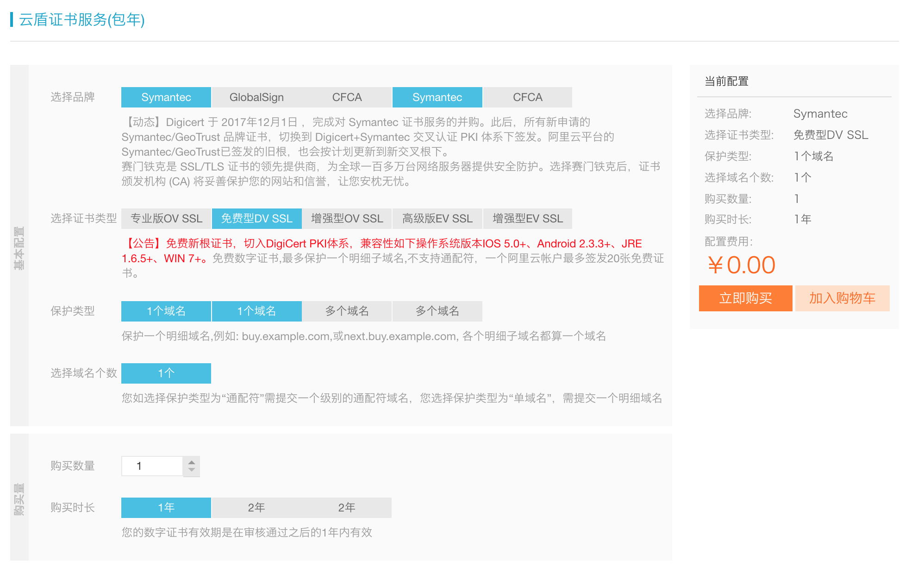
Task: Select GlobalSign brand option
Action: pyautogui.click(x=256, y=97)
